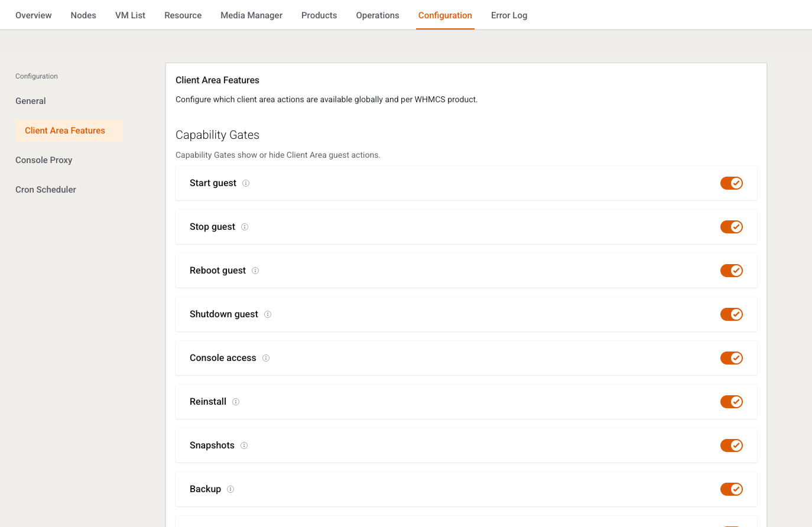
Task: Disable the Start guest toggle
Action: coord(731,183)
